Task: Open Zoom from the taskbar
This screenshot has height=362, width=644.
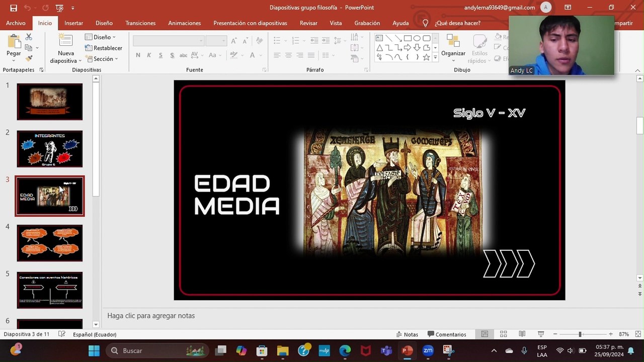Action: [x=428, y=350]
